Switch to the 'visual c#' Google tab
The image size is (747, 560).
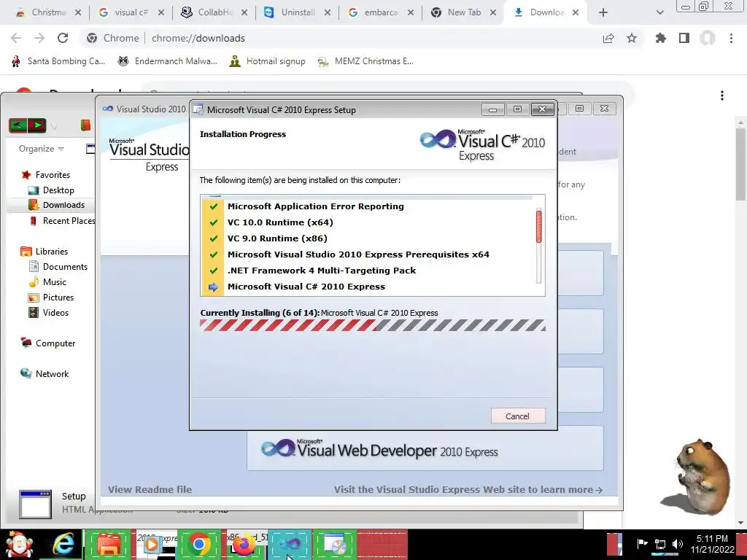[131, 12]
